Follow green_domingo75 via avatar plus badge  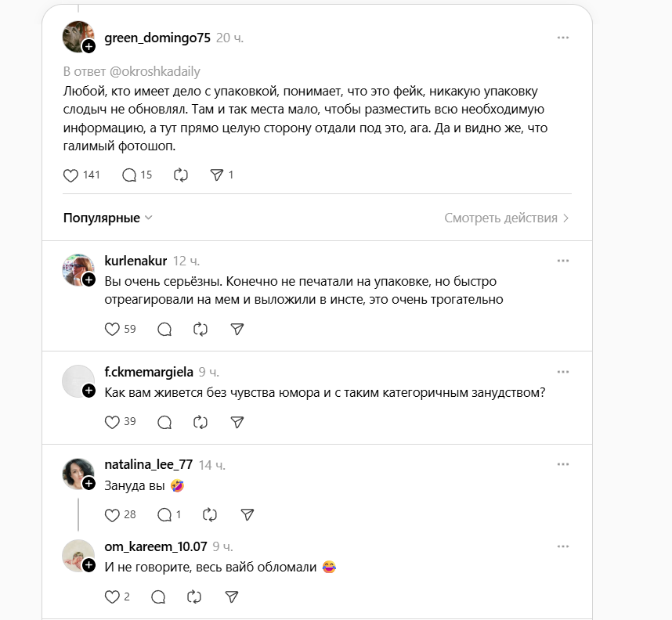click(x=89, y=47)
